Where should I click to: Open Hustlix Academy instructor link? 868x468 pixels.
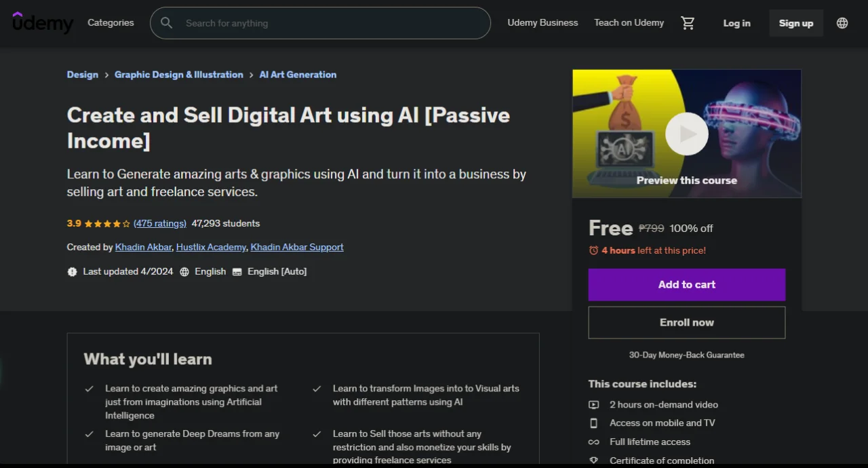pos(211,248)
